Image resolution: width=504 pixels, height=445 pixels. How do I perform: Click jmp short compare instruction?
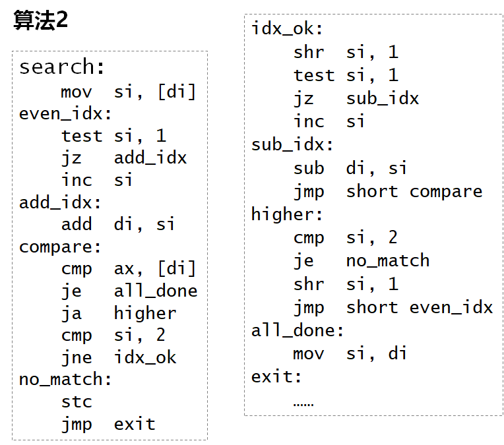388,192
